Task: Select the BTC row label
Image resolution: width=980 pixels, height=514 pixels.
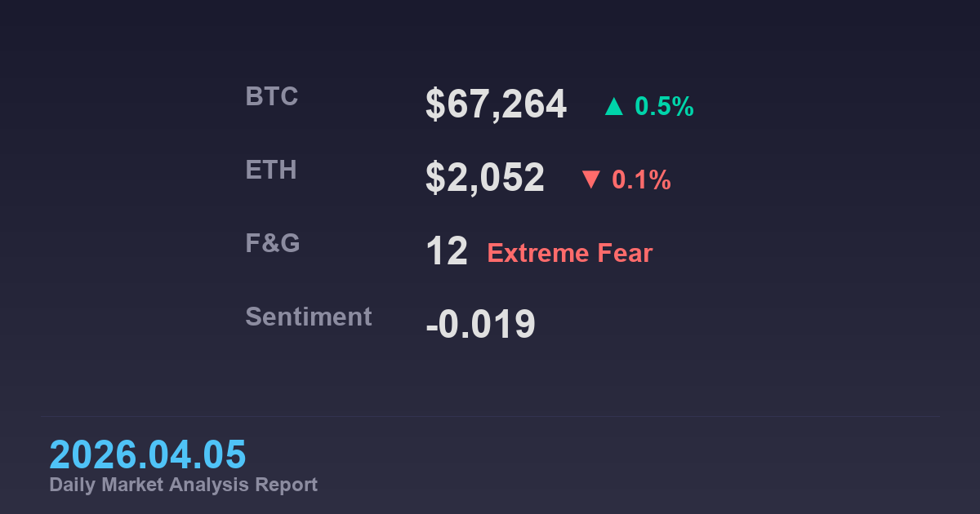Action: coord(272,96)
